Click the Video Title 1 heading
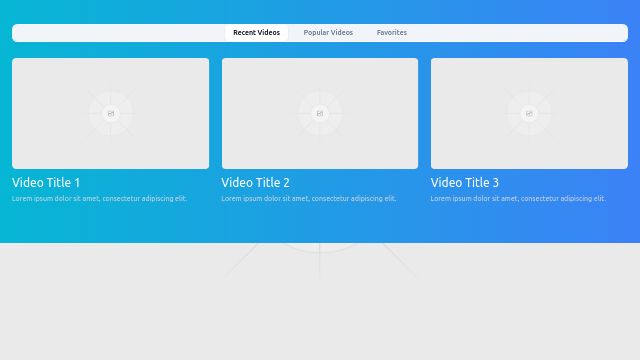Image resolution: width=640 pixels, height=360 pixels. point(46,182)
